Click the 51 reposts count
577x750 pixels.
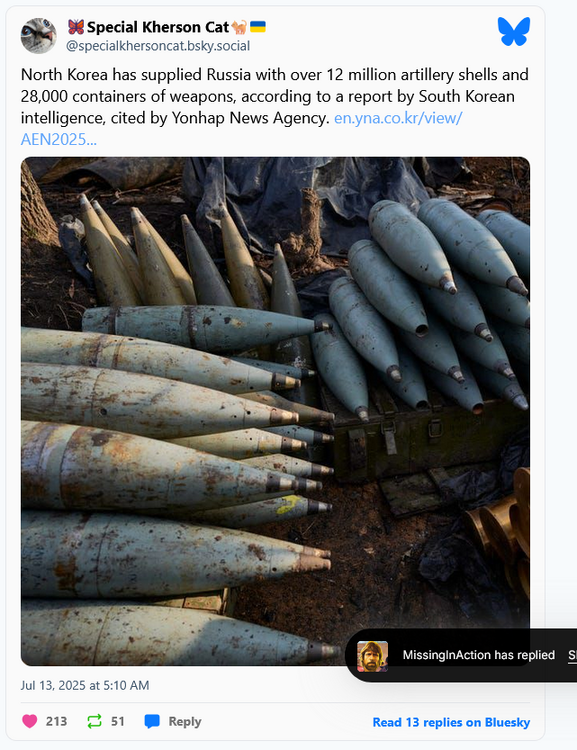tap(118, 721)
